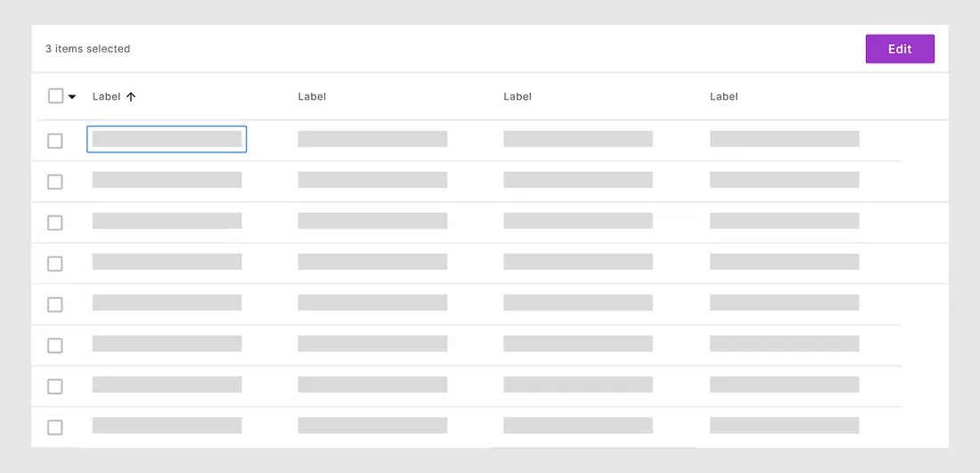
Task: Enable the fourth row's checkbox
Action: coord(55,264)
